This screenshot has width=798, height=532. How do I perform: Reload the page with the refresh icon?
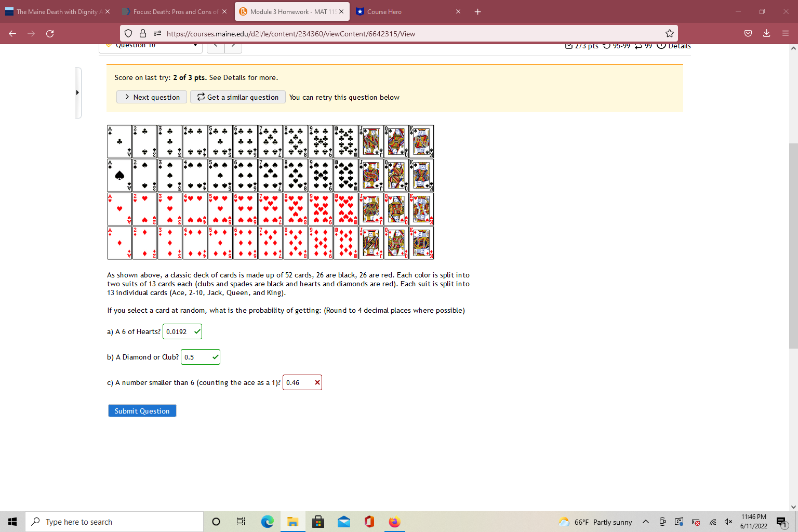coord(50,34)
